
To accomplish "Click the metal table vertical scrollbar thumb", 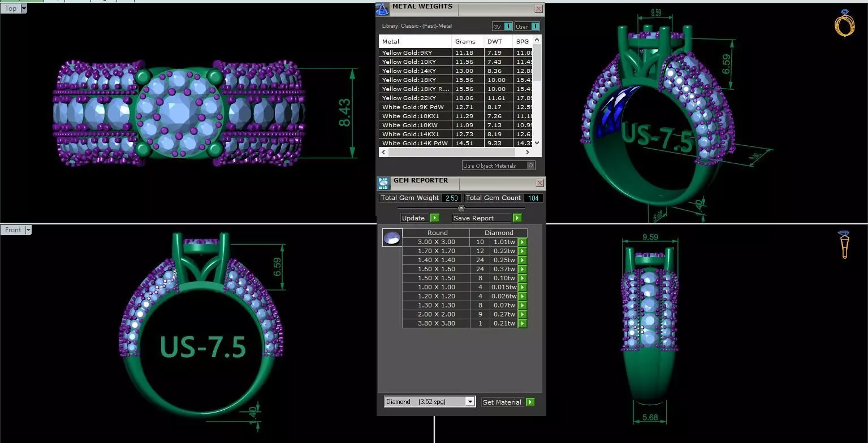I will tap(537, 63).
